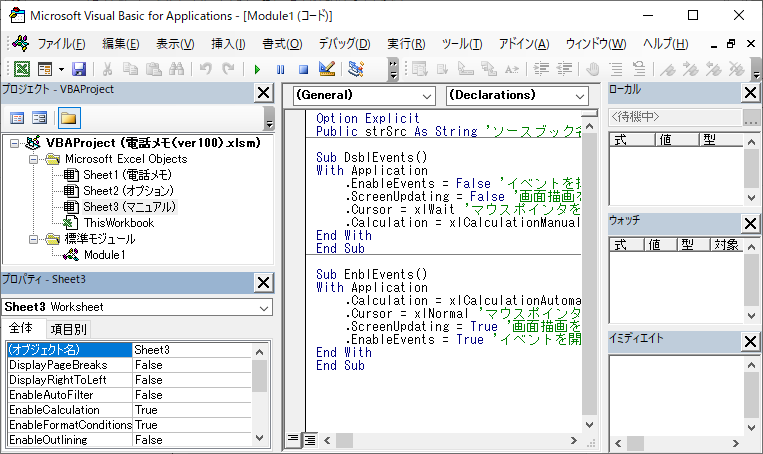Click the View Object icon in project panel
The height and width of the screenshot is (454, 763).
(x=39, y=118)
